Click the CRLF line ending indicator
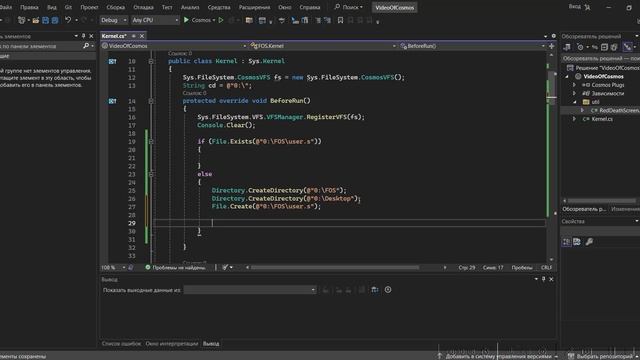 546,268
